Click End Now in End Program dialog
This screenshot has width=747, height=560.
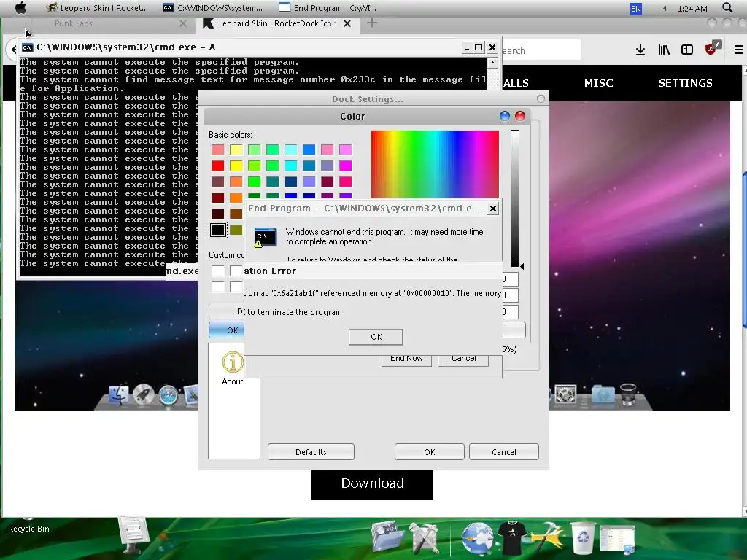point(406,359)
